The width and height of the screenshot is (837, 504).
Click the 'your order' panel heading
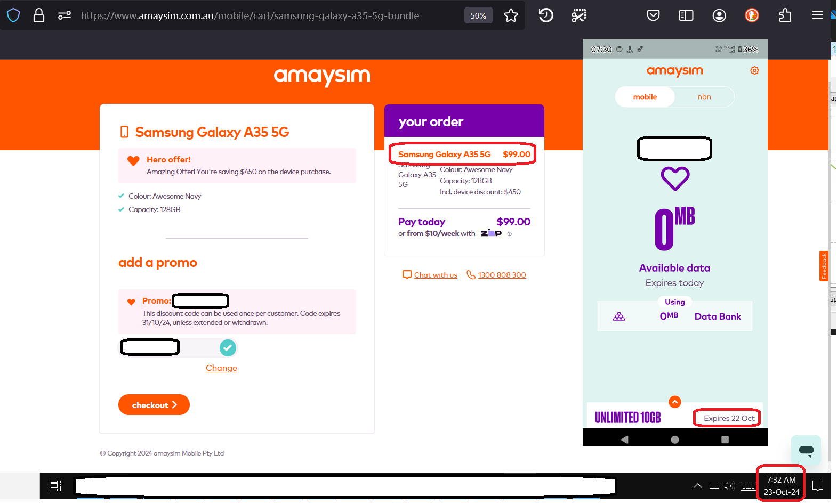click(x=431, y=121)
